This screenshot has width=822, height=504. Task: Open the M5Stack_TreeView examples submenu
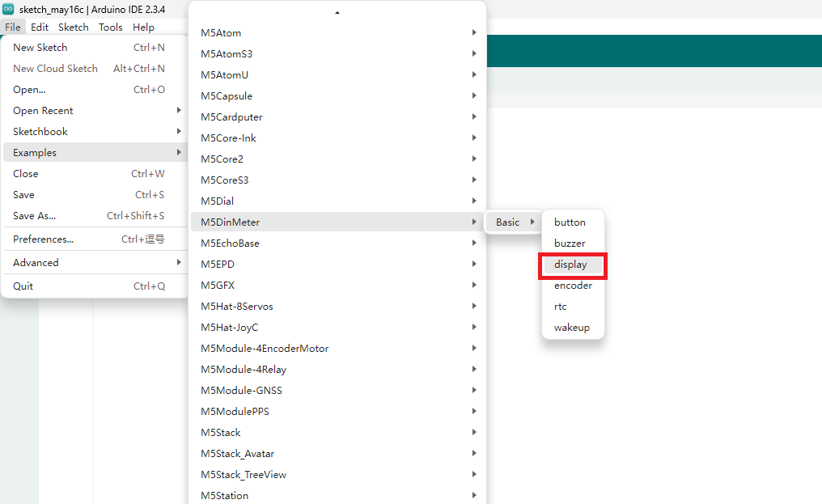[337, 474]
